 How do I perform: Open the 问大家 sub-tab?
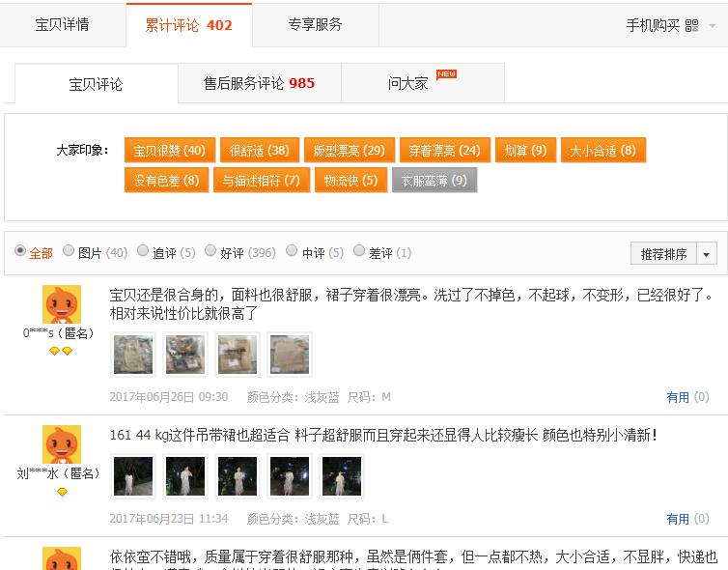pyautogui.click(x=423, y=83)
